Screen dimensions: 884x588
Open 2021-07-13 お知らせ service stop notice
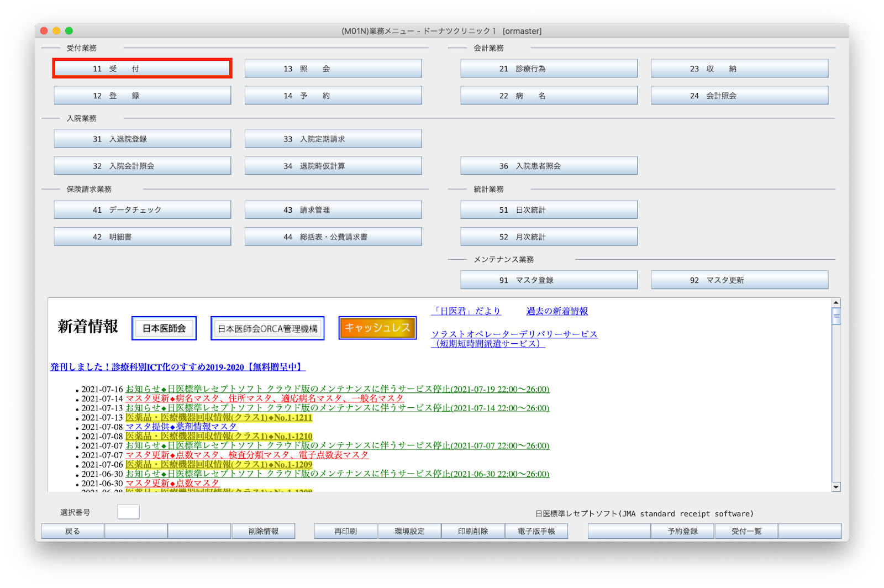click(338, 408)
